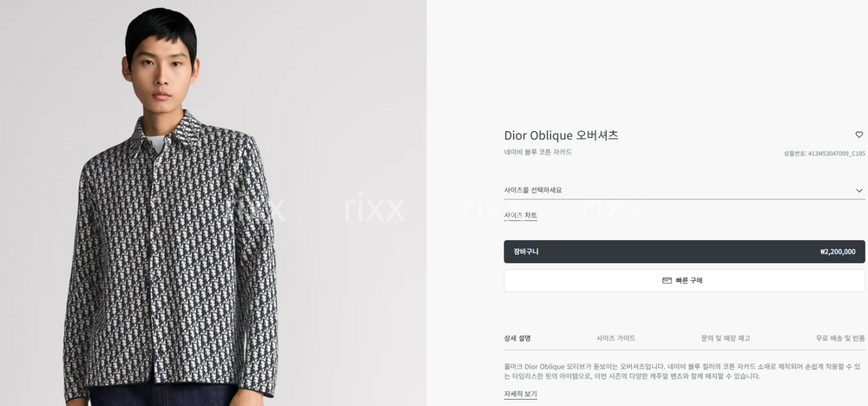The image size is (868, 406).
Task: Click the 네이비 블루 코튼 자카드 subtitle
Action: (x=537, y=152)
